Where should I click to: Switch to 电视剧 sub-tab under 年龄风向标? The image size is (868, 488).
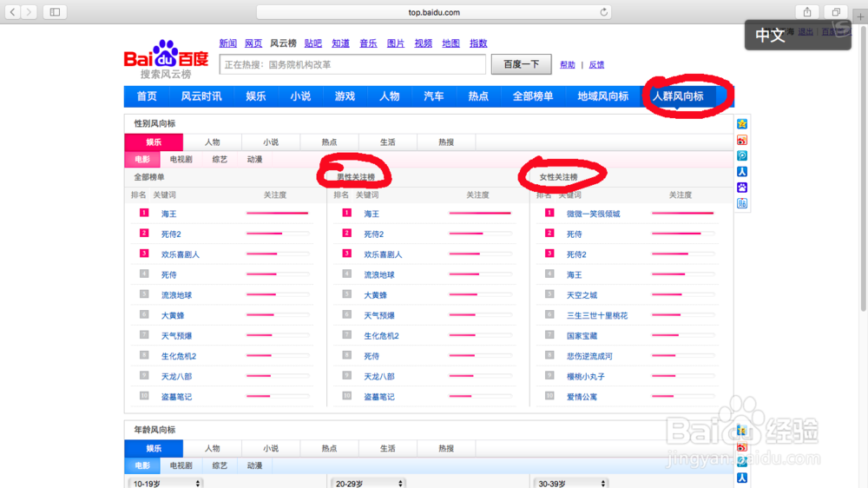pyautogui.click(x=181, y=465)
